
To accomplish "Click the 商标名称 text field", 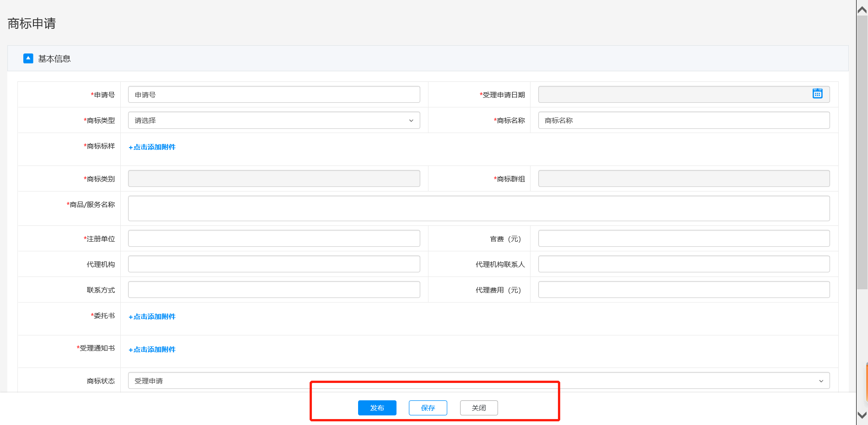I will (683, 120).
